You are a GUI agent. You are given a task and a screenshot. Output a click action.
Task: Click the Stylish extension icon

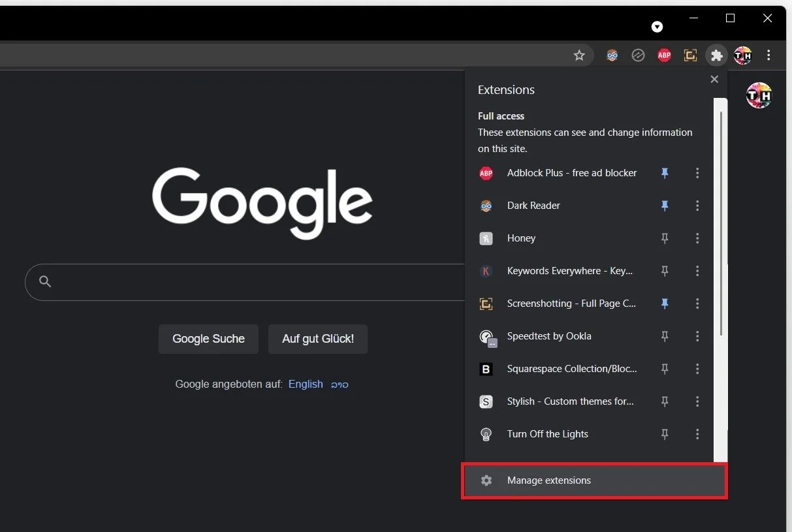tap(486, 401)
